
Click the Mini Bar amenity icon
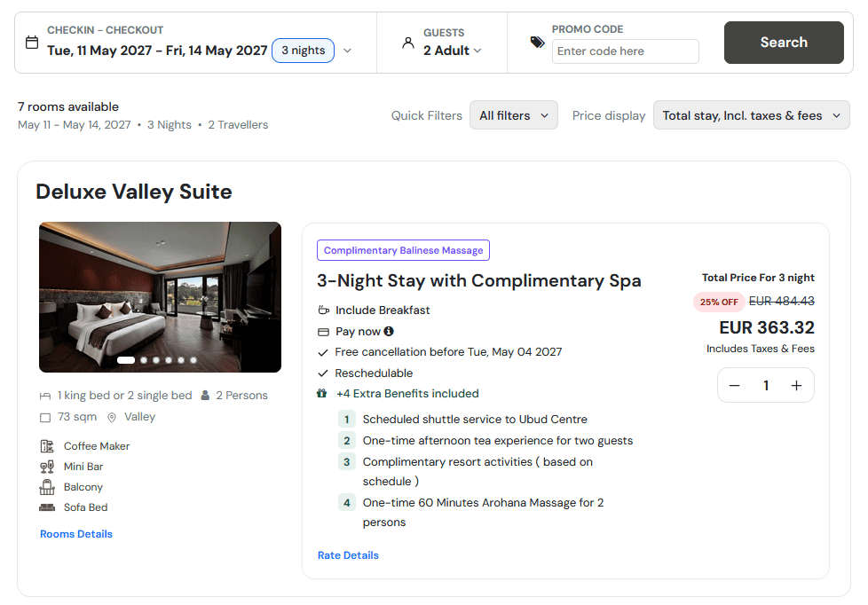pyautogui.click(x=47, y=467)
